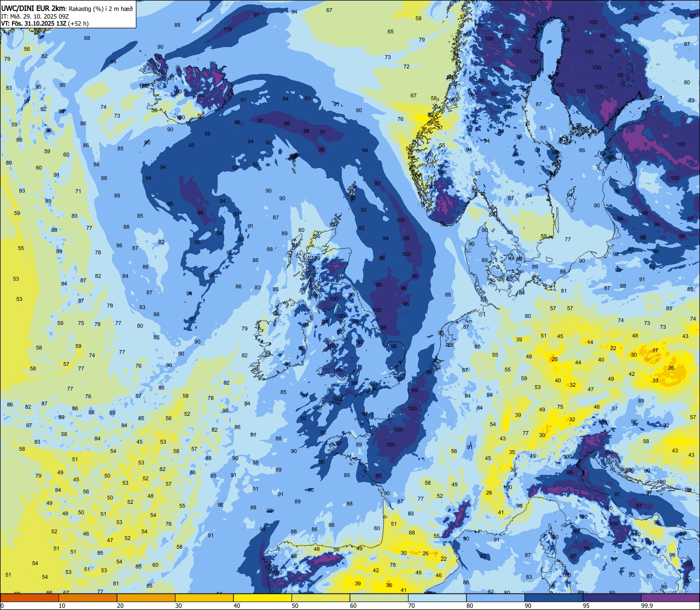Click the 90–95 dark blue legend swatch
This screenshot has width=700, height=610.
[x=553, y=597]
